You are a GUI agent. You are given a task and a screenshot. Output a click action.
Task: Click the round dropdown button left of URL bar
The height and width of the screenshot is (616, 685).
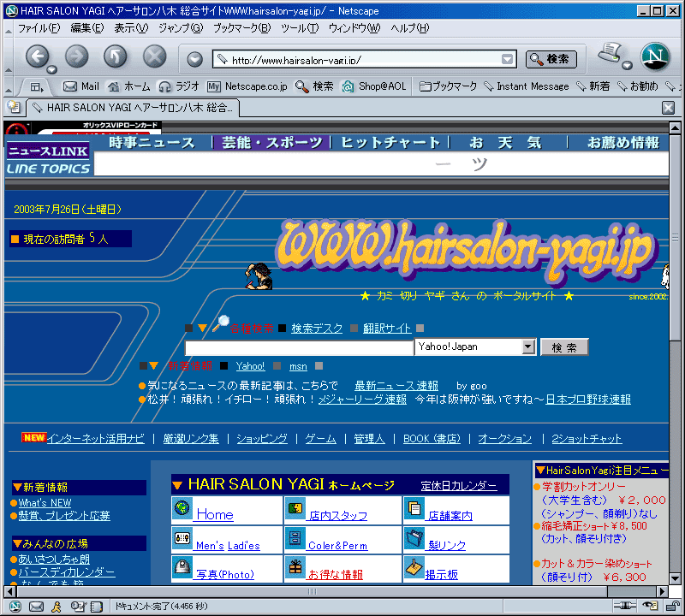point(195,59)
